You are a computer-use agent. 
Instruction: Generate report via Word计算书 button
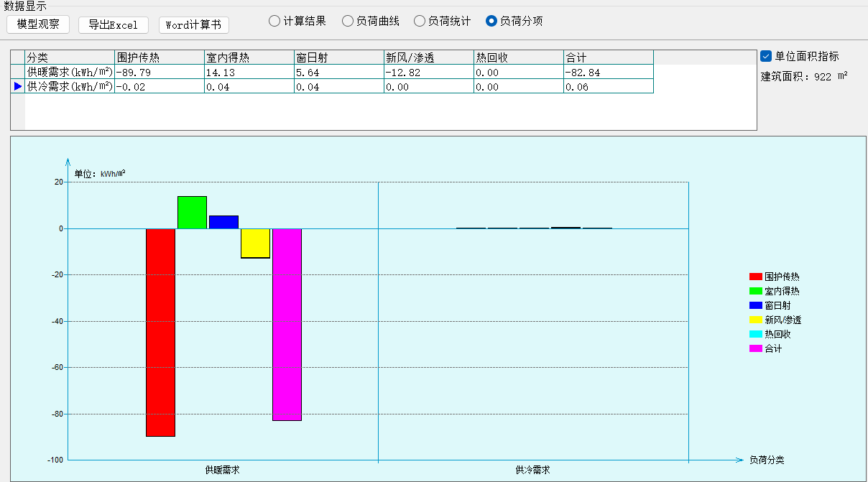tap(193, 24)
